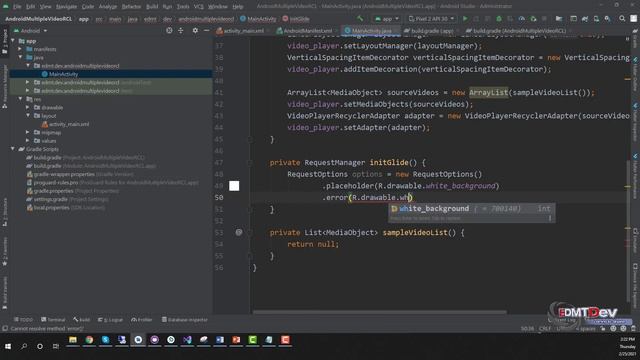Open the Project Structure folder icon in toolbar
Viewport: 640px width, 360px height.
pos(559,19)
